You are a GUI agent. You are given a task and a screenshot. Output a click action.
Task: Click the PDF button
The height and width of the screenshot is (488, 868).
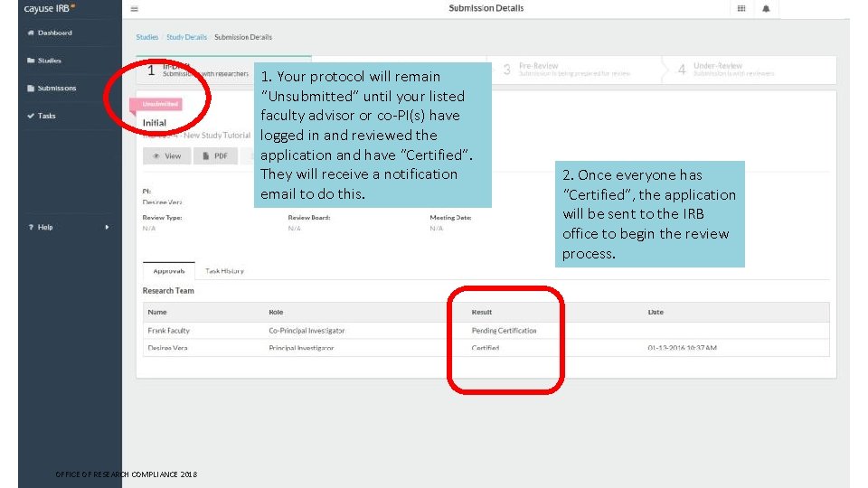coord(215,156)
